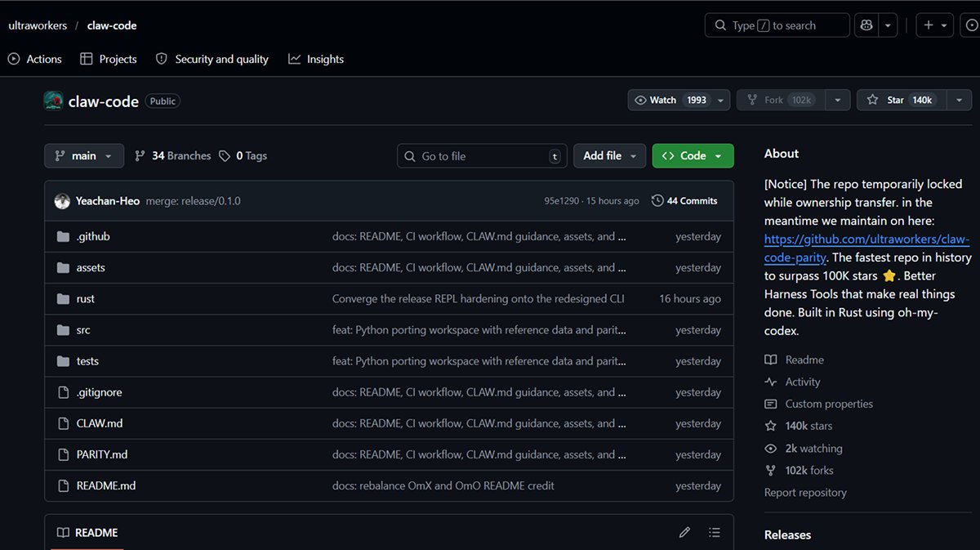Click the Readme link in About
Viewport: 980px width, 550px height.
pos(794,360)
